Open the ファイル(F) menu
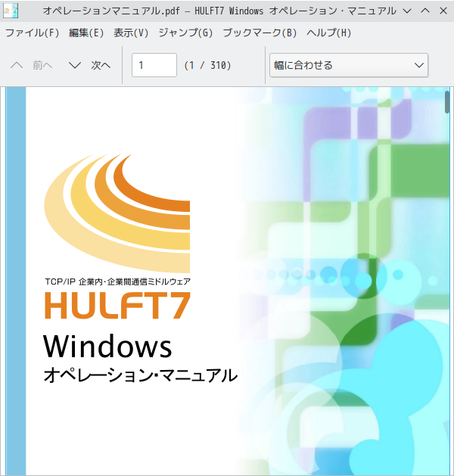Screen dimensions: 454x476 tap(33, 33)
